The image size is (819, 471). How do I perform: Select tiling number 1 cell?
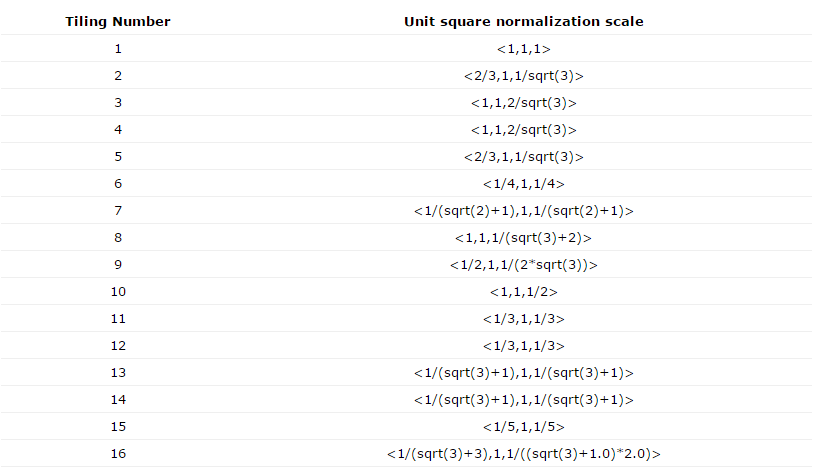pyautogui.click(x=118, y=48)
